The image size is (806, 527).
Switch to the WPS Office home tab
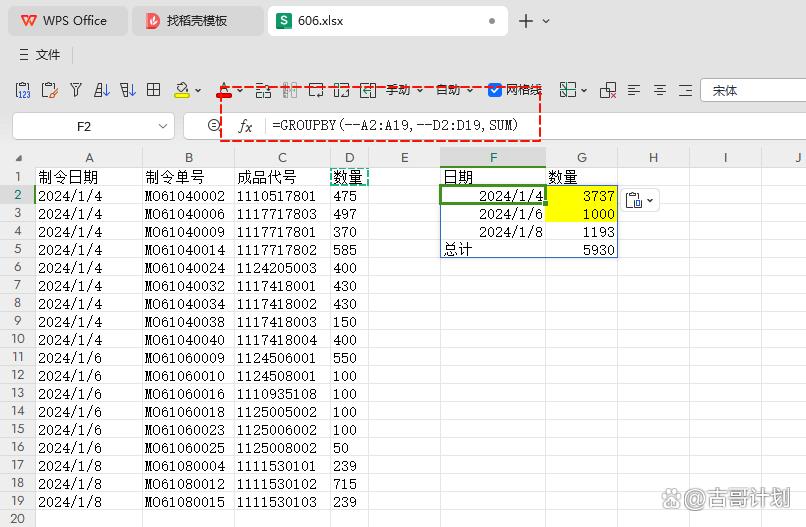[65, 20]
